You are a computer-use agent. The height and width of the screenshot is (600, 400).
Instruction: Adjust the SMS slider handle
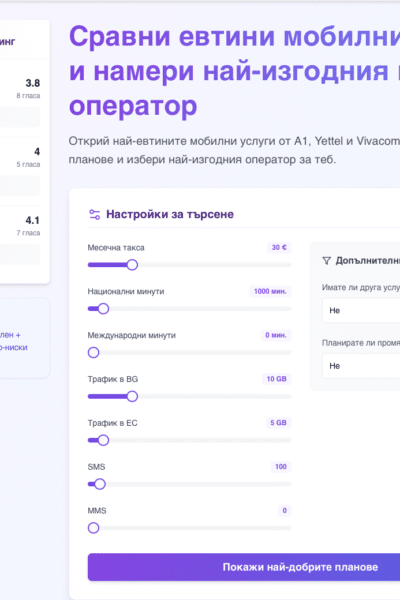coord(100,484)
